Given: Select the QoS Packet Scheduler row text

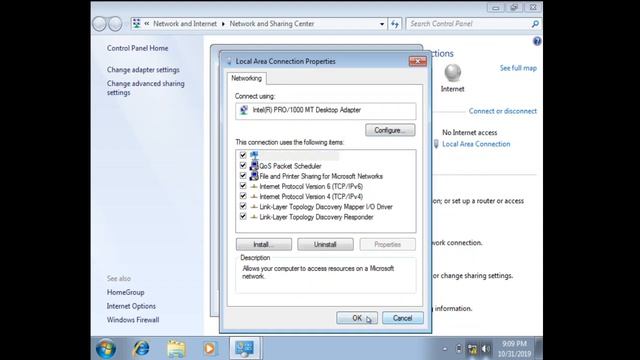Looking at the screenshot, I should click(290, 166).
